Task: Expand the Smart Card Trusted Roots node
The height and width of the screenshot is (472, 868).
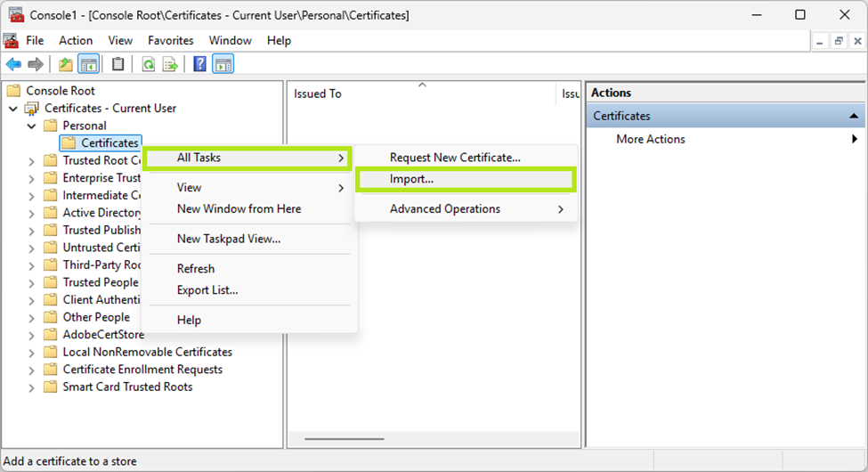Action: pos(32,387)
